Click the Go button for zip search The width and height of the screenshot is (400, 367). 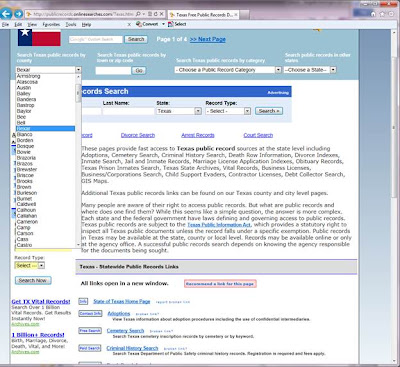139,70
